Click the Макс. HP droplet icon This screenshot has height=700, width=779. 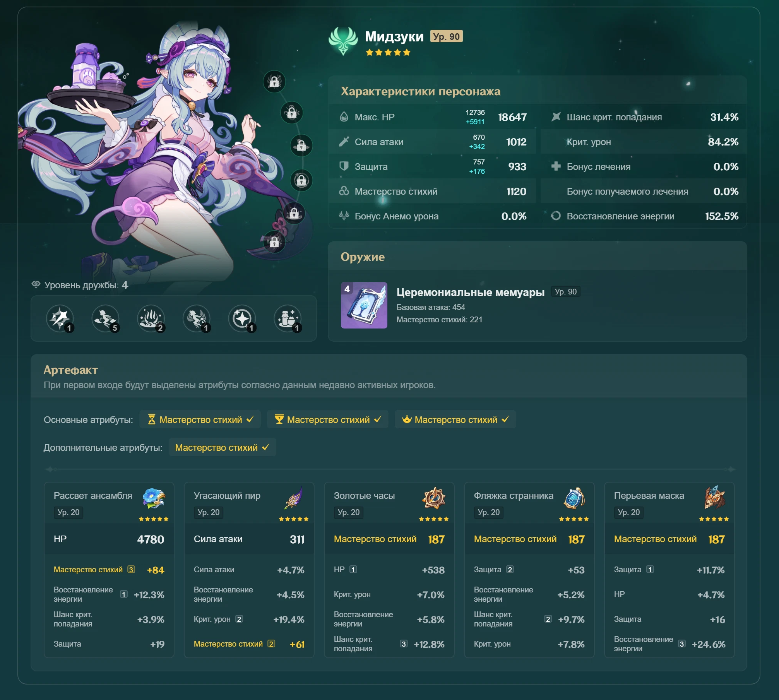tap(344, 117)
